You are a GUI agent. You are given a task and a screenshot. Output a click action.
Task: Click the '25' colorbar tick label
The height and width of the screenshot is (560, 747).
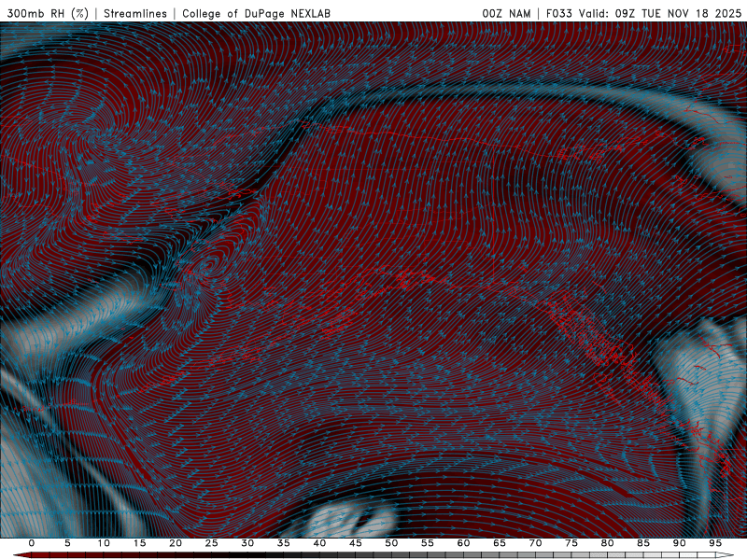(x=212, y=543)
